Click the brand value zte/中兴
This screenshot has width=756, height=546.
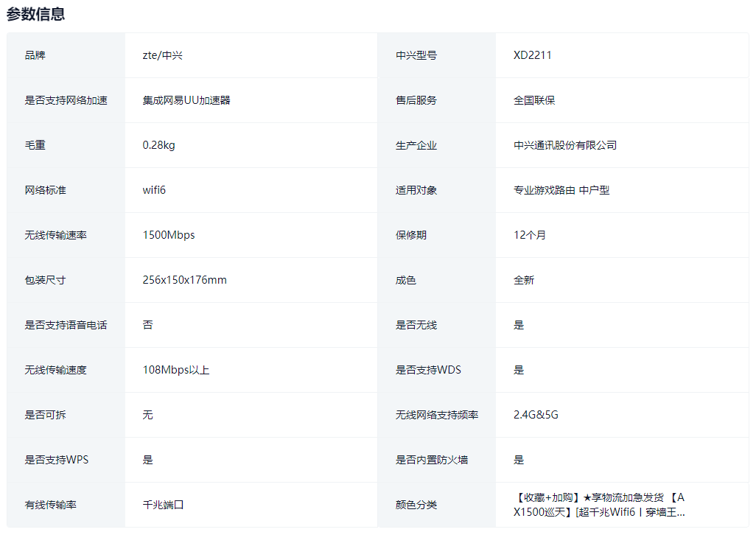point(162,55)
